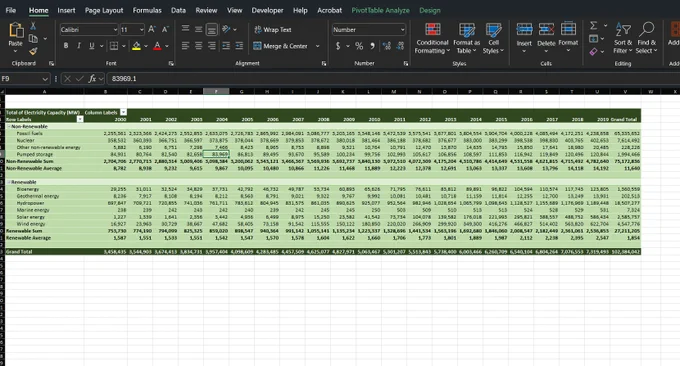Click the Fill down icon in Editing
This screenshot has width=680, height=366.
[x=594, y=39]
